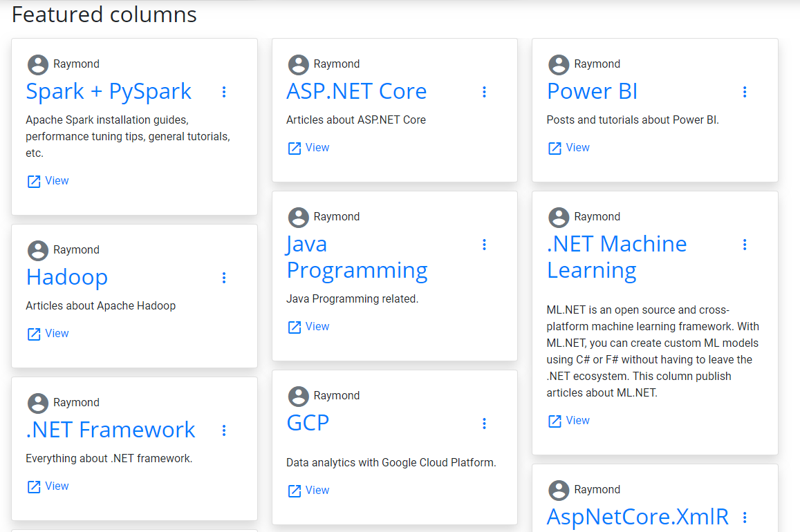The image size is (800, 532).
Task: Click View text on Spark + PySpark card
Action: (57, 181)
